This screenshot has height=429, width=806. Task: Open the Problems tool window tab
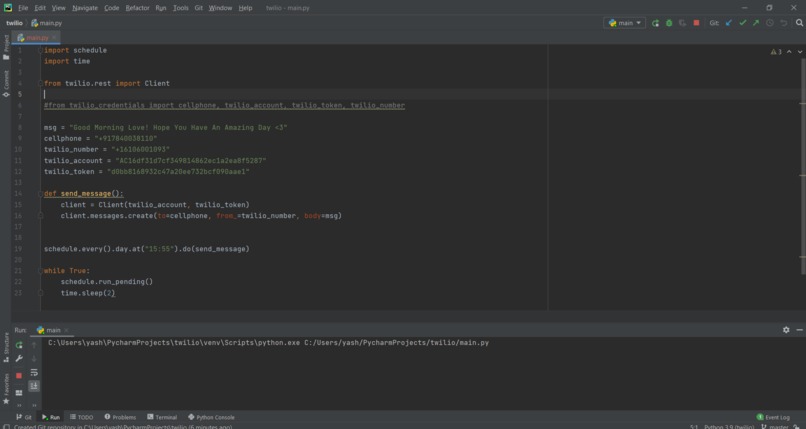(120, 417)
